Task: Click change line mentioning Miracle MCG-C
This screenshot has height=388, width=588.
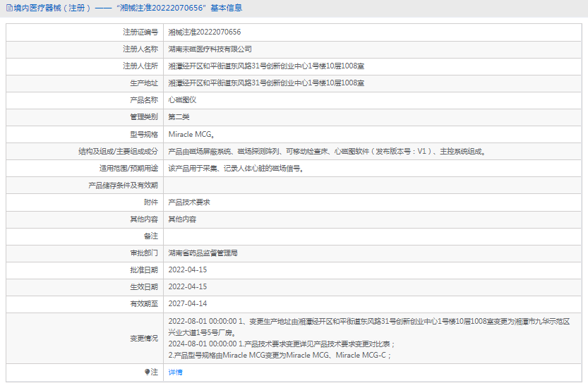Action: [x=280, y=355]
